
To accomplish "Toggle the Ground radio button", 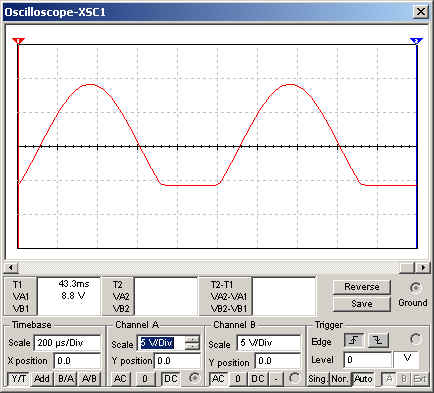I will pyautogui.click(x=415, y=288).
